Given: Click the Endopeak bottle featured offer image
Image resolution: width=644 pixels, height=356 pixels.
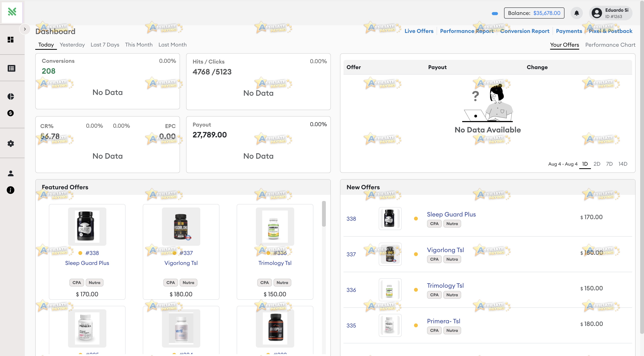Looking at the screenshot, I should tap(275, 328).
